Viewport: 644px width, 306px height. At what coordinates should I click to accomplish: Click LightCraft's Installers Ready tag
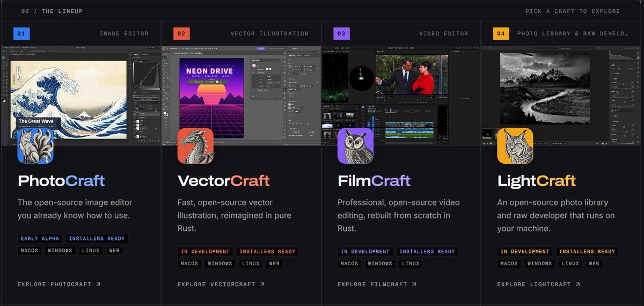coord(587,251)
